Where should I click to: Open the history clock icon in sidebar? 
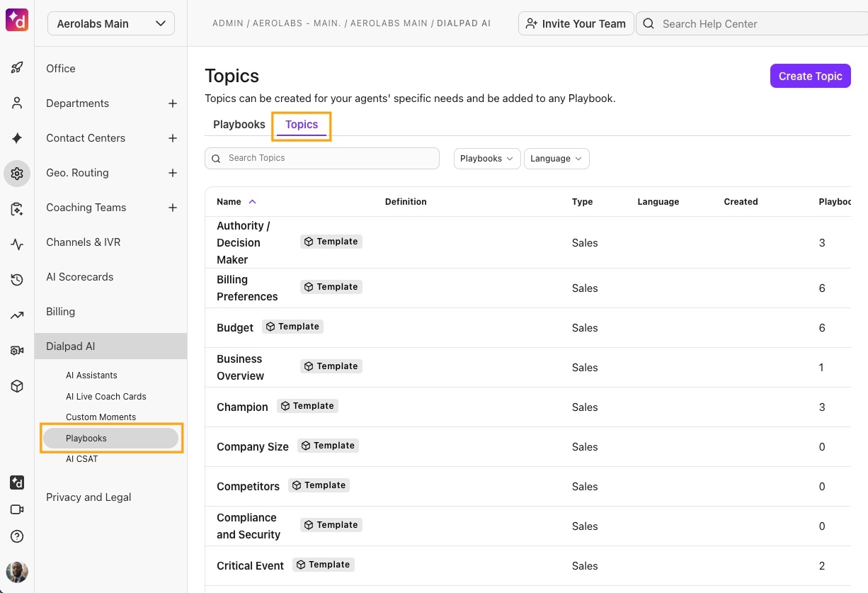(17, 280)
